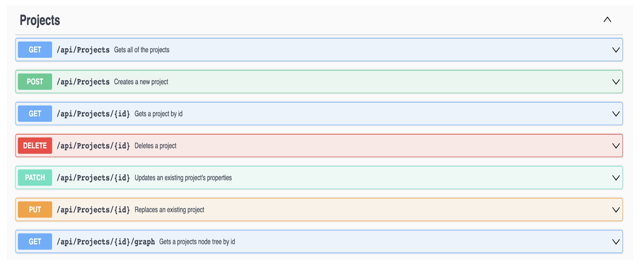The height and width of the screenshot is (271, 644).
Task: Expand the GET /api/Projects row chevron
Action: point(616,50)
